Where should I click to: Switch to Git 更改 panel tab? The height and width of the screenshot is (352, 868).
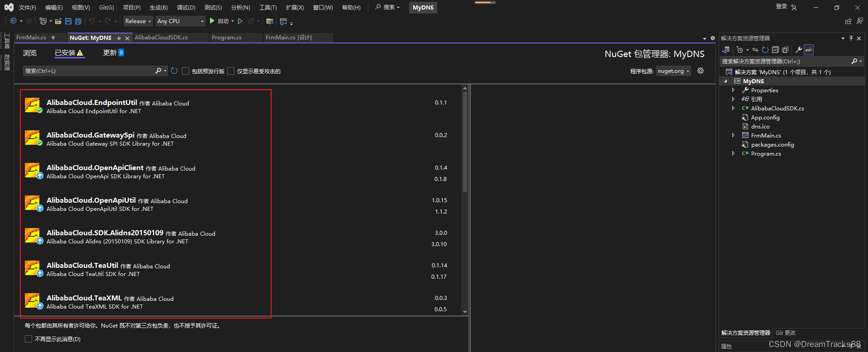786,333
